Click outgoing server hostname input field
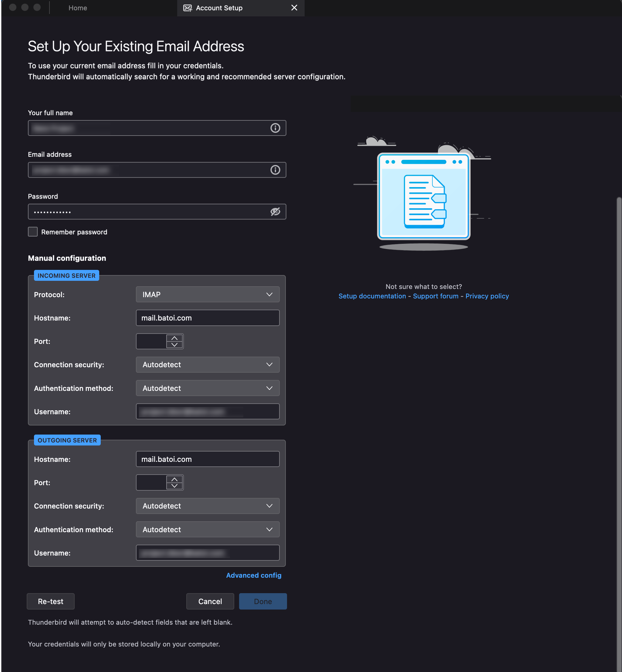This screenshot has width=622, height=672. (207, 459)
